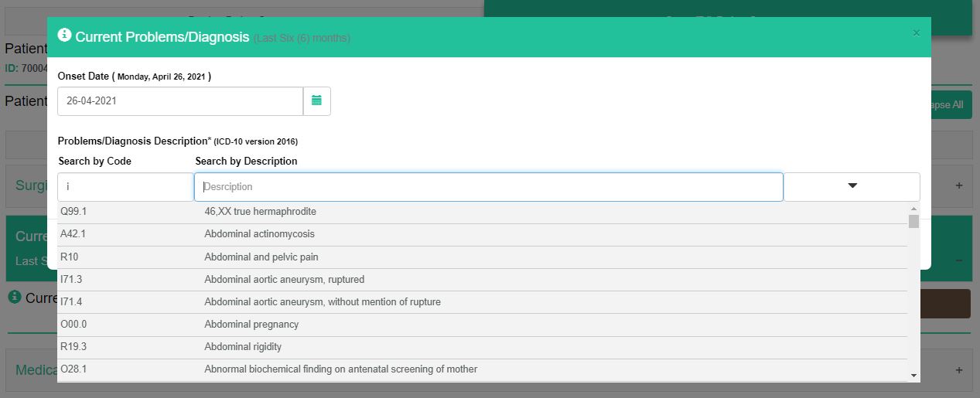The width and height of the screenshot is (980, 398).
Task: Choose Abdominal actinomycosis from results
Action: pos(259,234)
